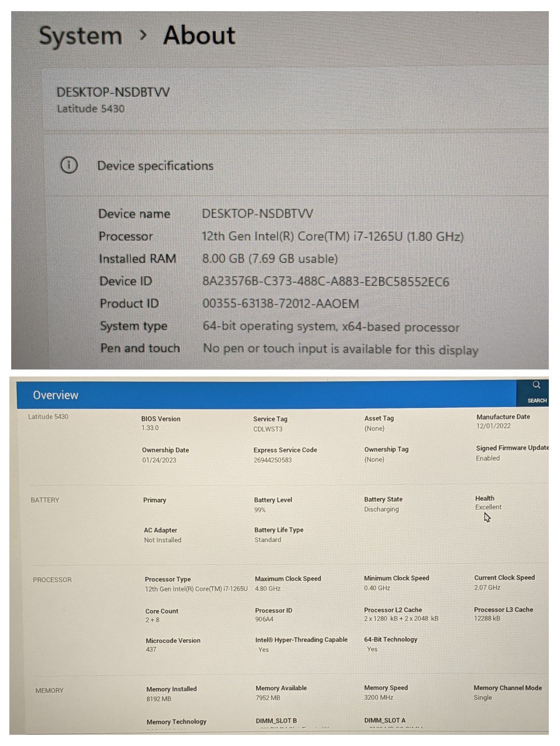Select Processor ID value 906A4

pos(264,619)
